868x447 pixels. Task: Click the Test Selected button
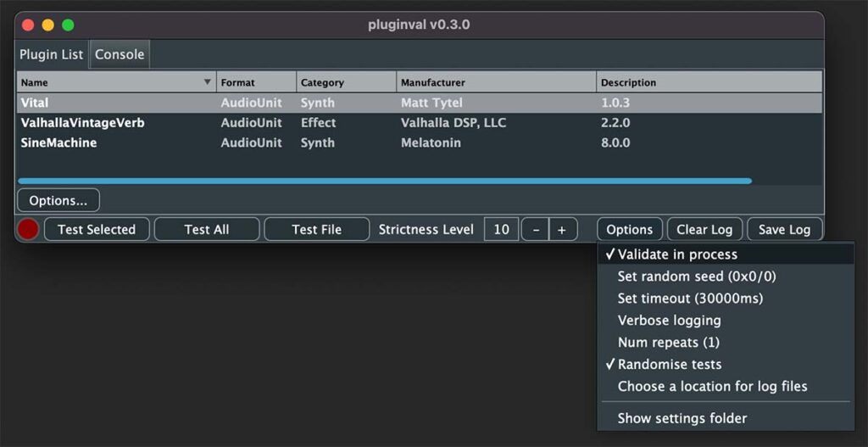point(97,229)
